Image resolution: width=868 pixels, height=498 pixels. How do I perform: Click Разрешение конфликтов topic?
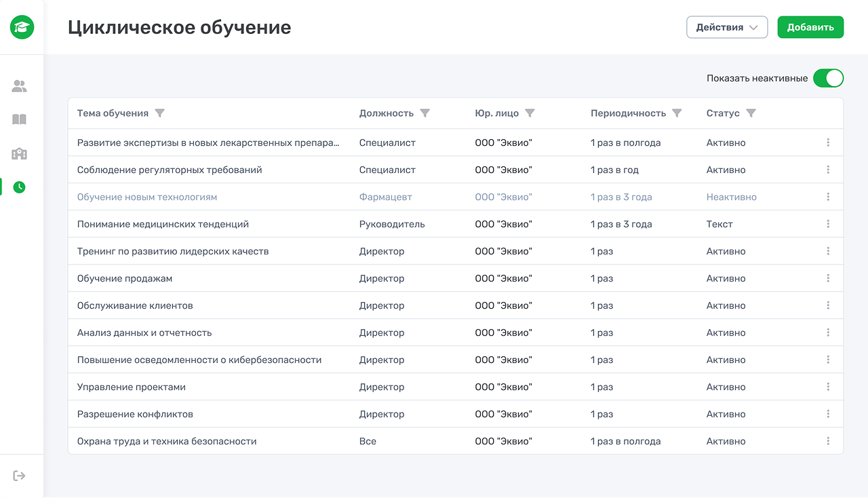point(135,414)
